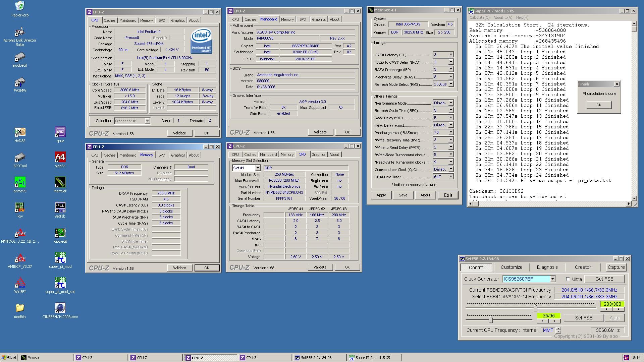Open the About tab in SPD CPU-Z window
The width and height of the screenshot is (644, 362).
coord(334,155)
